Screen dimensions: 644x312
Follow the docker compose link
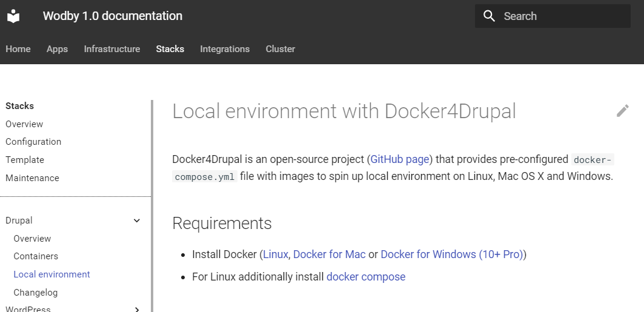point(366,277)
